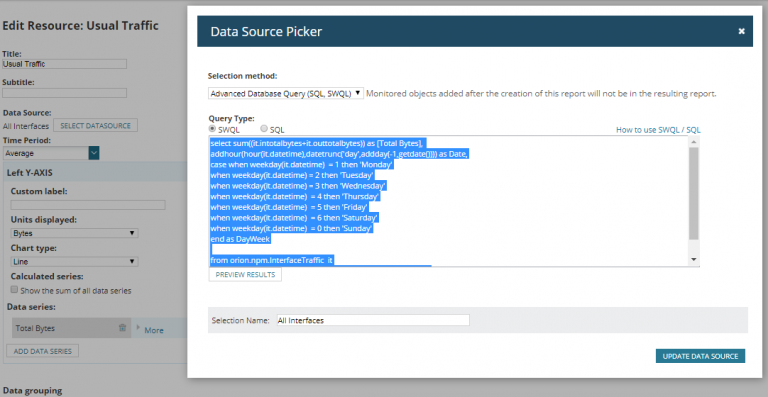Expand More options for Total Bytes

click(153, 330)
